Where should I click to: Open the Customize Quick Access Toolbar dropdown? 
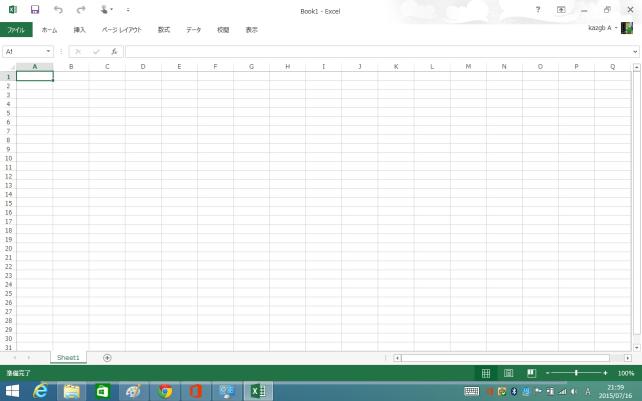click(x=128, y=10)
